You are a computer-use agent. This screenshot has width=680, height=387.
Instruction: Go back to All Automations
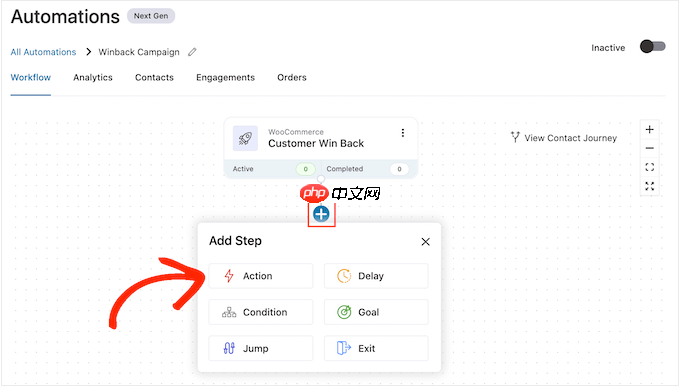pos(43,52)
